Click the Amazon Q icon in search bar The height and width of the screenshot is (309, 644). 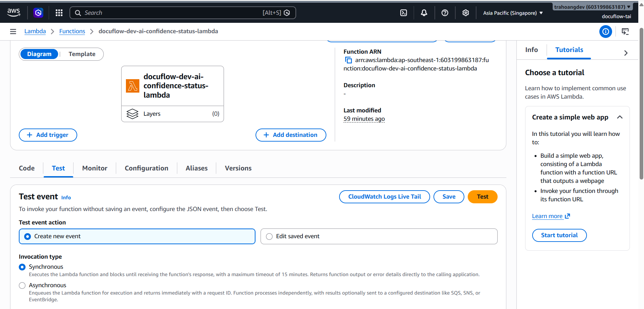[287, 13]
